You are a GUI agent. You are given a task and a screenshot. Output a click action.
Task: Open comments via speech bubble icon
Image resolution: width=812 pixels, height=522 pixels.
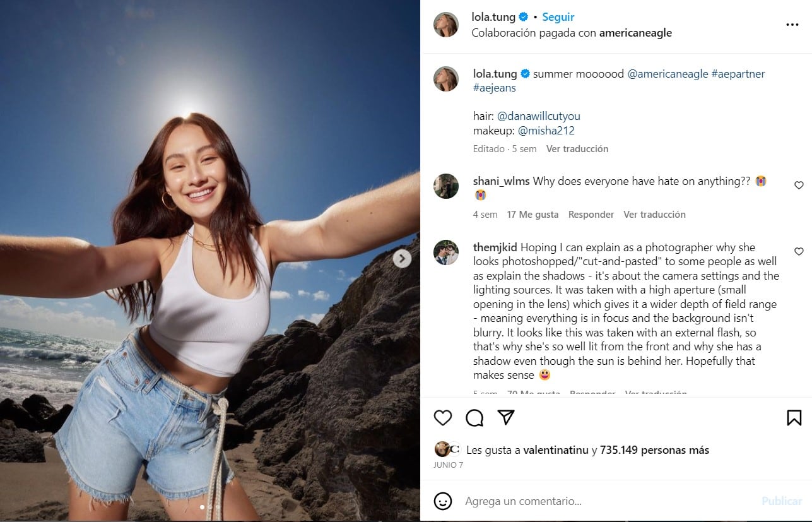click(x=474, y=418)
